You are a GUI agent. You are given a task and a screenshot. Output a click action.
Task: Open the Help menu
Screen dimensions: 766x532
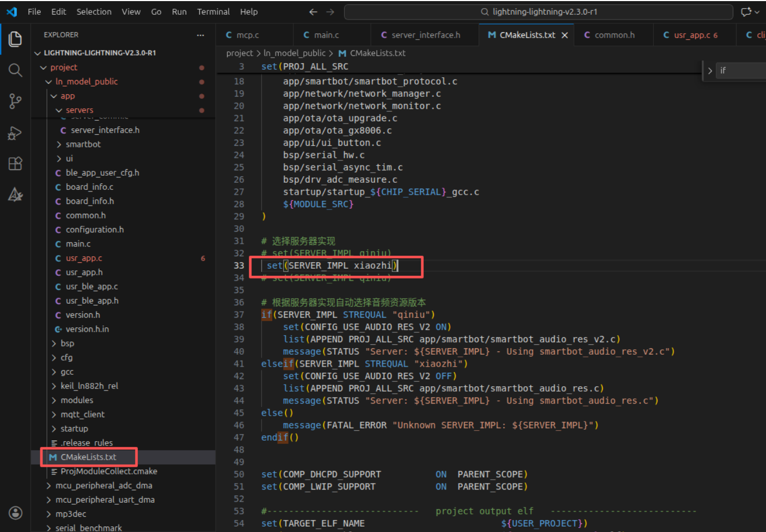point(249,11)
